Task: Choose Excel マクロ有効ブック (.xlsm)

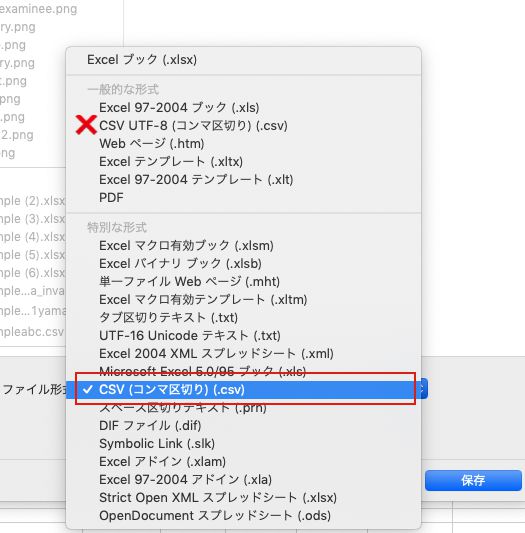Action: pyautogui.click(x=243, y=245)
